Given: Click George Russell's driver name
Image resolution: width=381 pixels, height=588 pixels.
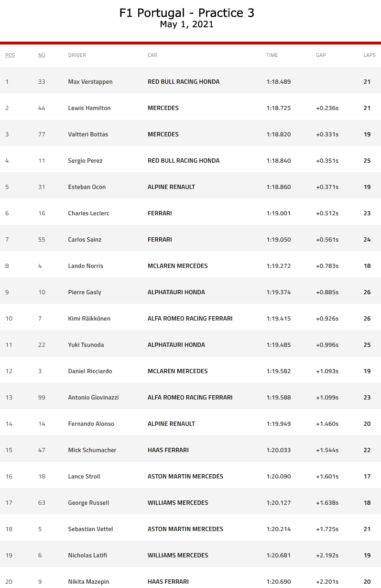Looking at the screenshot, I should [88, 503].
